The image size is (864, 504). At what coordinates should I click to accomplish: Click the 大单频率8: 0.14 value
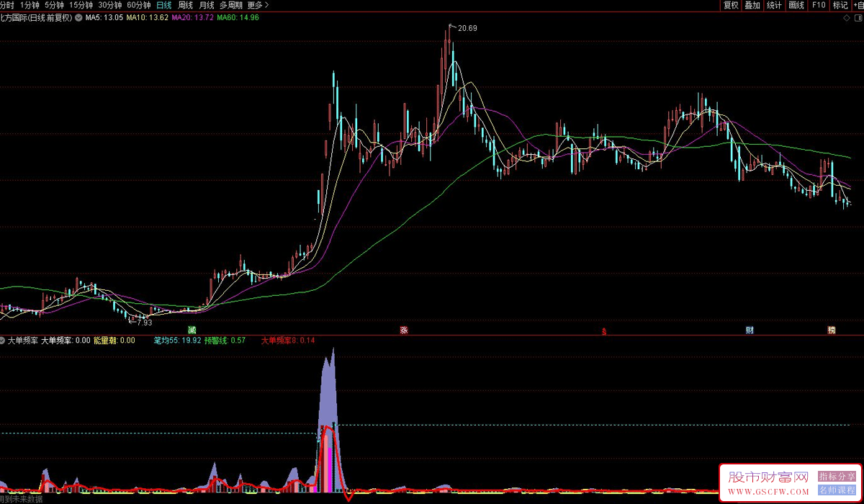[288, 341]
